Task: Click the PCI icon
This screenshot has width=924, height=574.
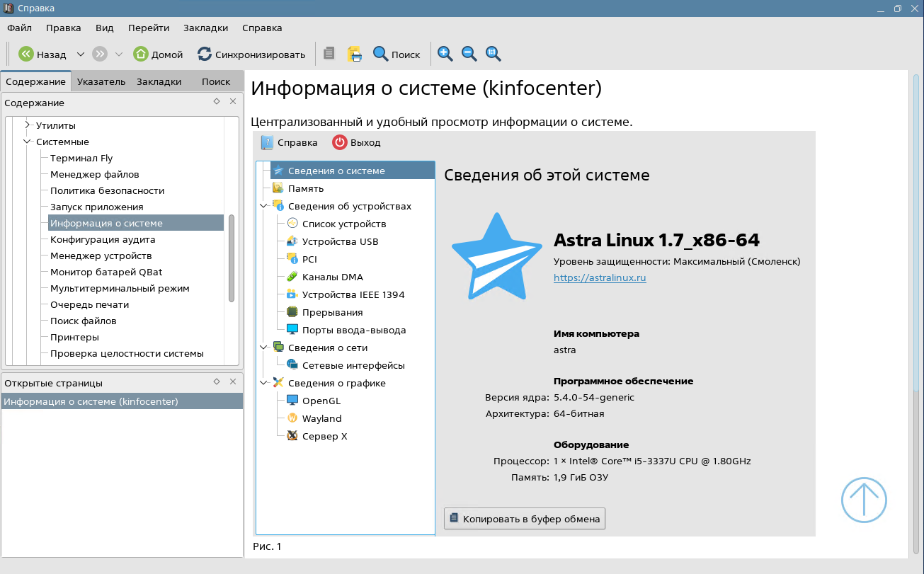Action: [x=292, y=259]
